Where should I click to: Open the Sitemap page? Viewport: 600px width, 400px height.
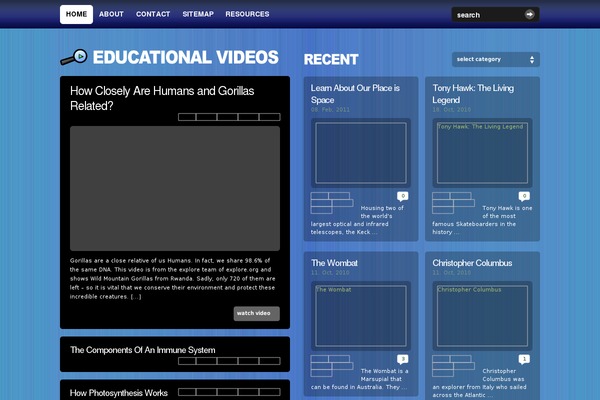[x=198, y=14]
